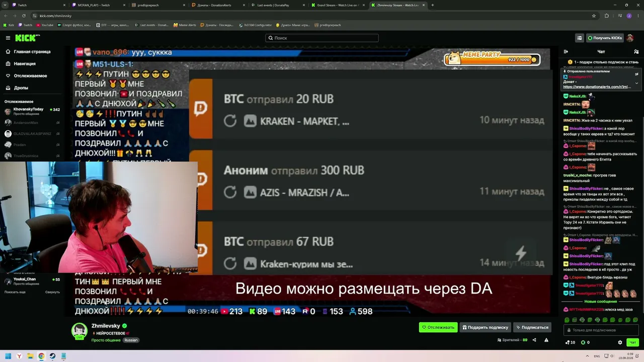Go to the KICK logo home

27,38
